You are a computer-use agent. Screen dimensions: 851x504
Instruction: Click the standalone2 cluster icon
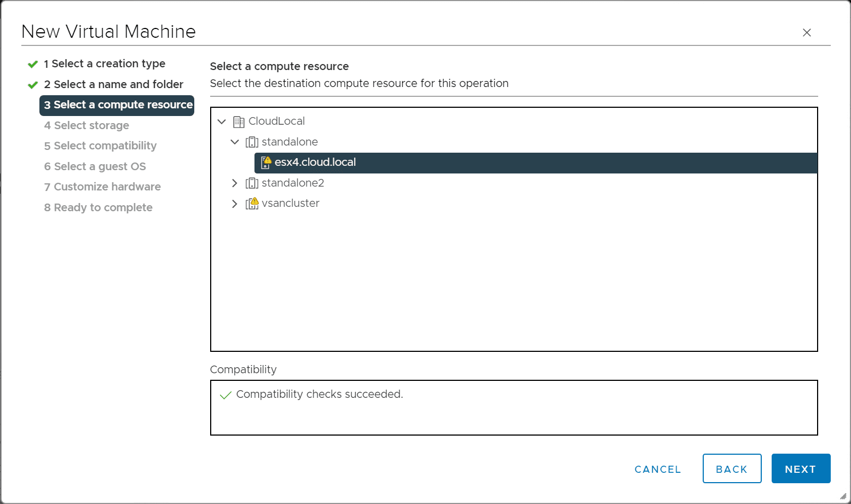(x=252, y=183)
